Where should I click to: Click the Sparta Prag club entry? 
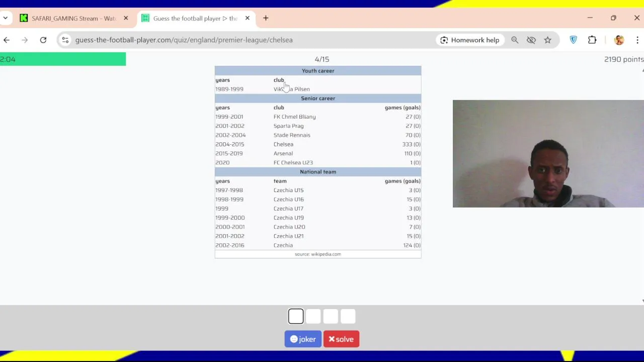tap(288, 126)
